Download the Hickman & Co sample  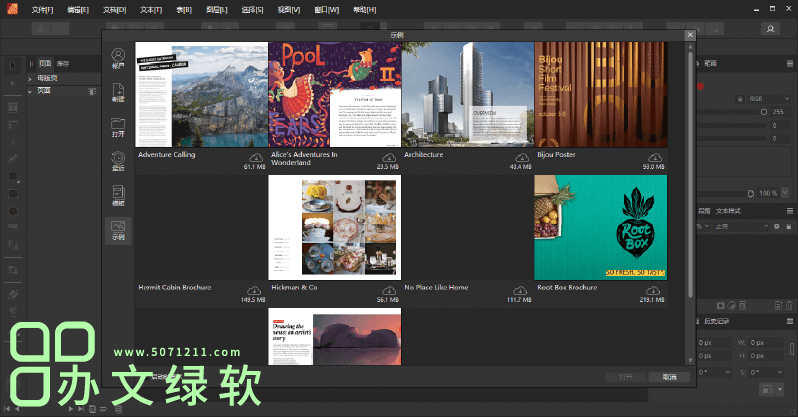389,291
